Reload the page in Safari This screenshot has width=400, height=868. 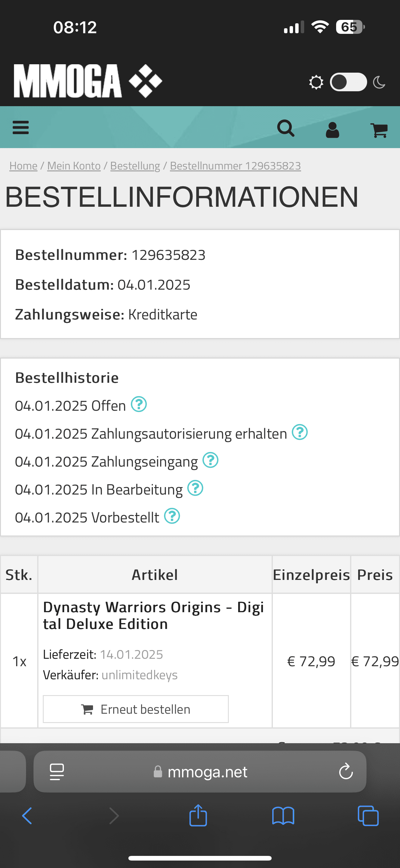(x=346, y=772)
